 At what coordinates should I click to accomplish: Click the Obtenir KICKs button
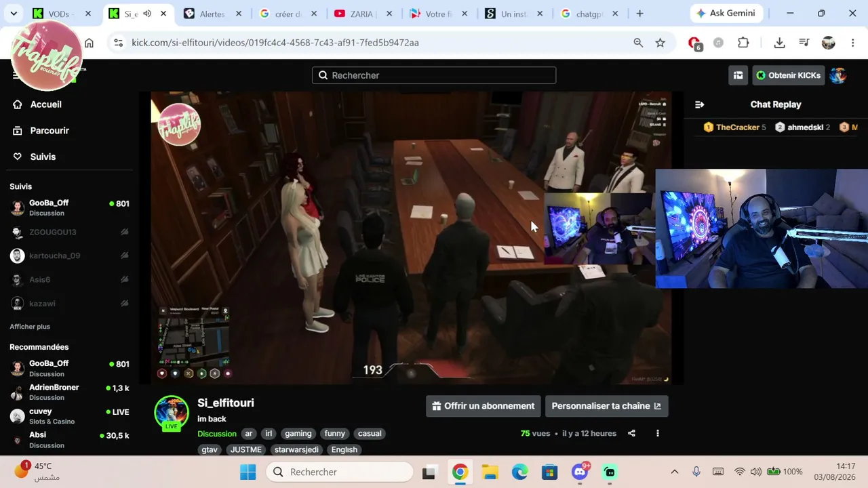788,75
